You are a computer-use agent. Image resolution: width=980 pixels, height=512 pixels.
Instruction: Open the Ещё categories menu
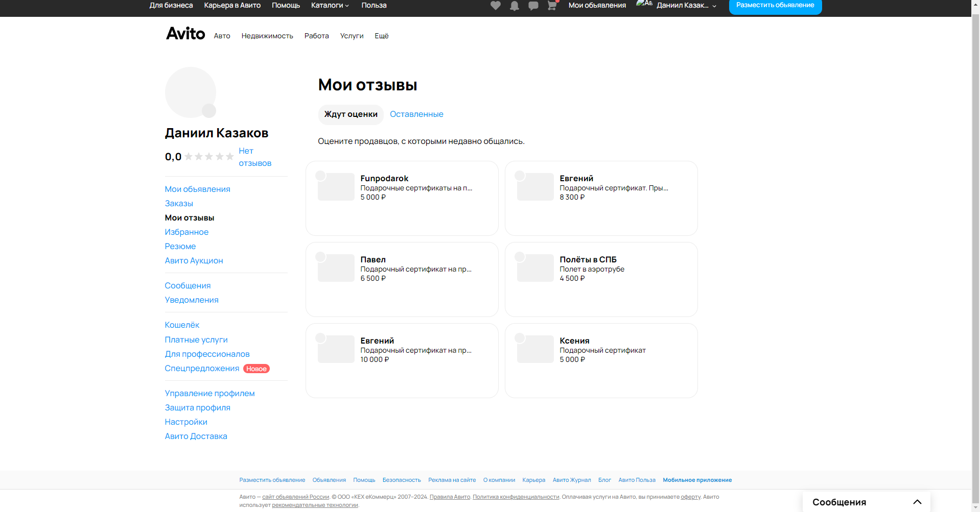coord(382,36)
